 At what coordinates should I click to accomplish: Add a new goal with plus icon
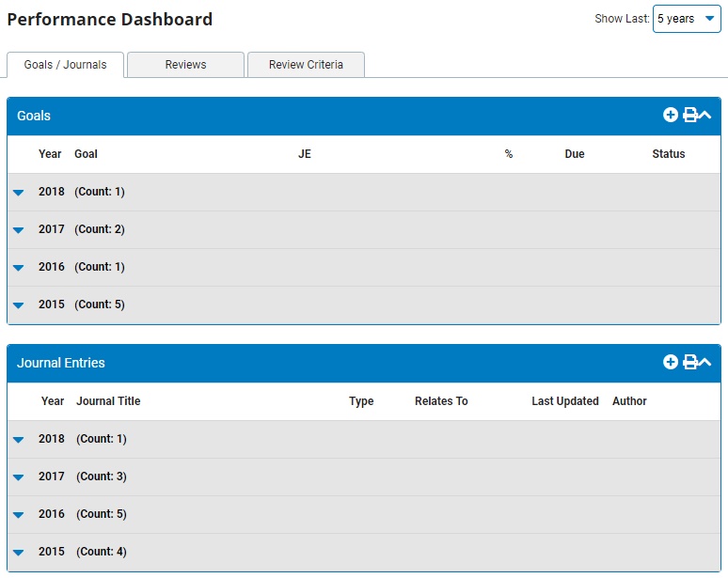point(671,115)
